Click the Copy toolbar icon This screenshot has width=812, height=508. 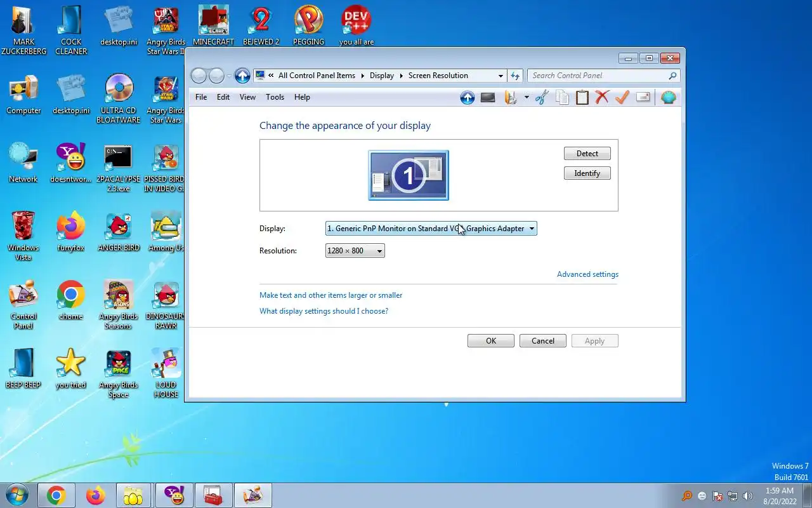[562, 97]
